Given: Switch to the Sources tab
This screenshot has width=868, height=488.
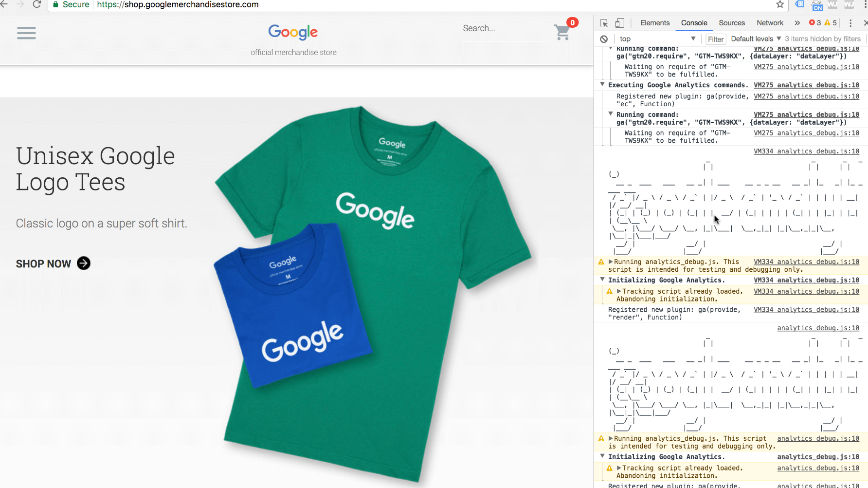Looking at the screenshot, I should 732,23.
